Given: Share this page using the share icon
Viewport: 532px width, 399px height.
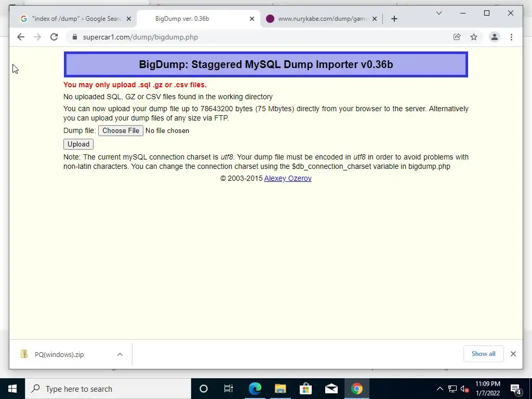Looking at the screenshot, I should (457, 37).
